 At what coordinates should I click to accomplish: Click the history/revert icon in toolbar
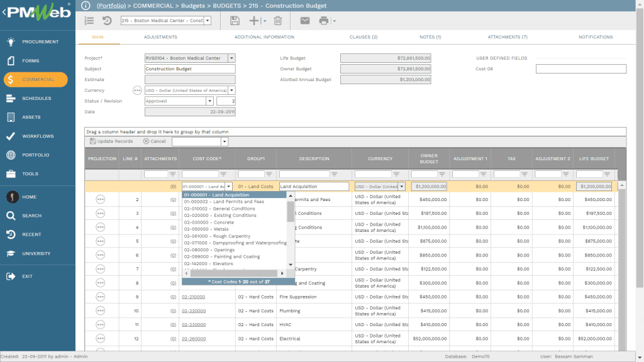pos(107,21)
